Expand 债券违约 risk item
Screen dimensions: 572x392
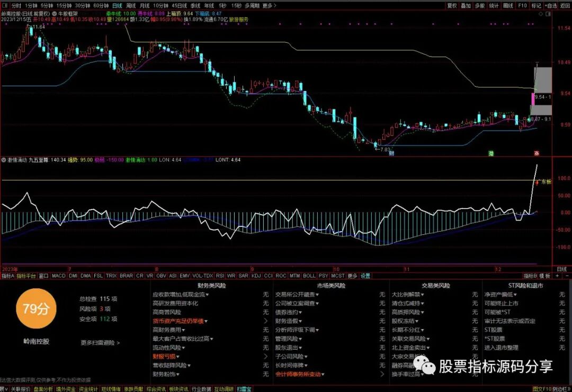289,312
